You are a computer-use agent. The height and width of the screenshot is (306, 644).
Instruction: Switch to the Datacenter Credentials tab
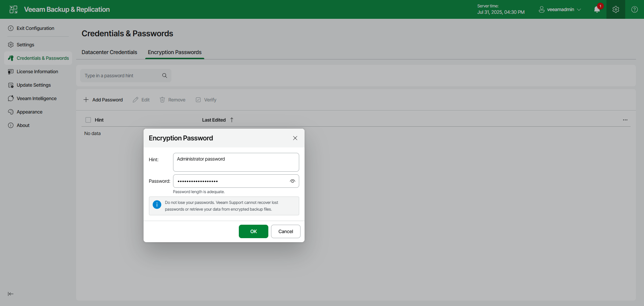109,52
